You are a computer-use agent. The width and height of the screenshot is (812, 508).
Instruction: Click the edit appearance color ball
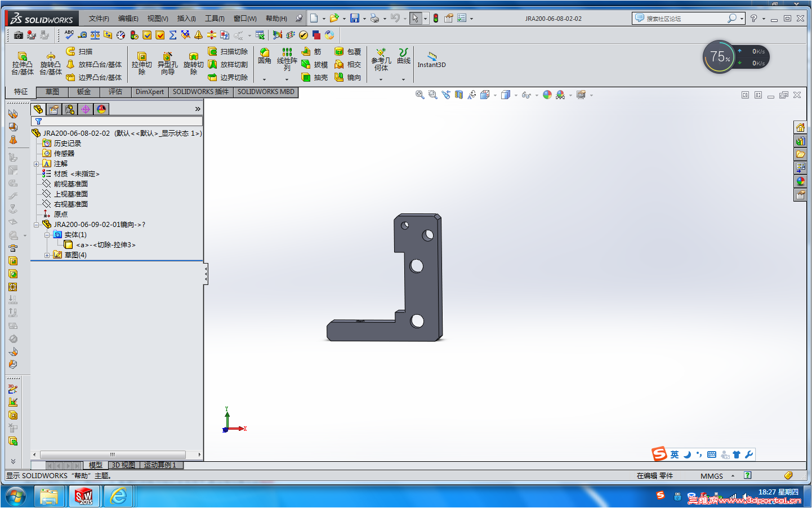coord(547,95)
